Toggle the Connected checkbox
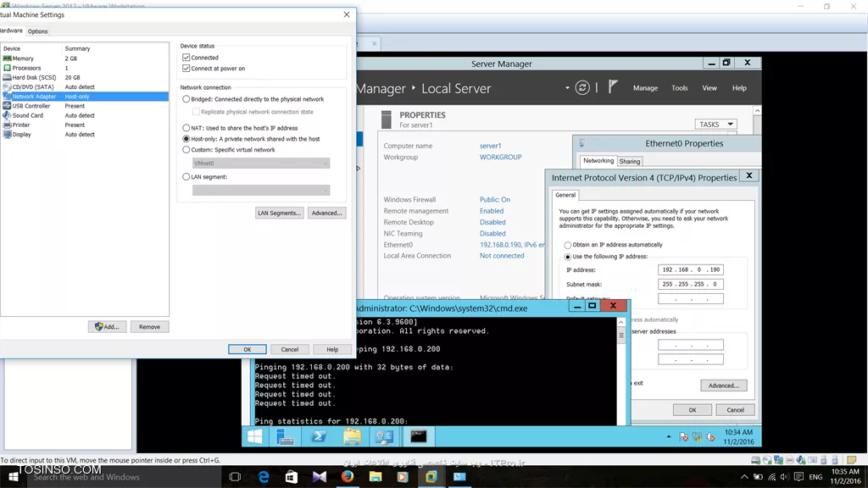The width and height of the screenshot is (868, 488). click(x=186, y=58)
